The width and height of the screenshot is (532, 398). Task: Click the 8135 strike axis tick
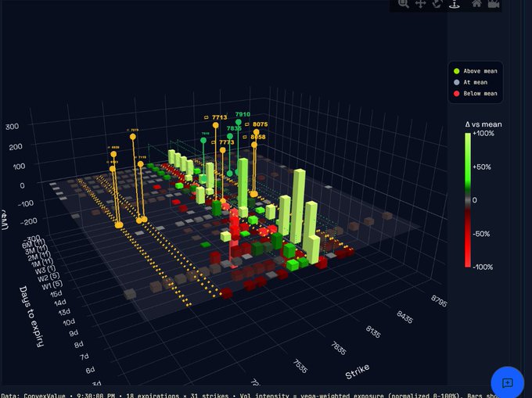click(373, 332)
